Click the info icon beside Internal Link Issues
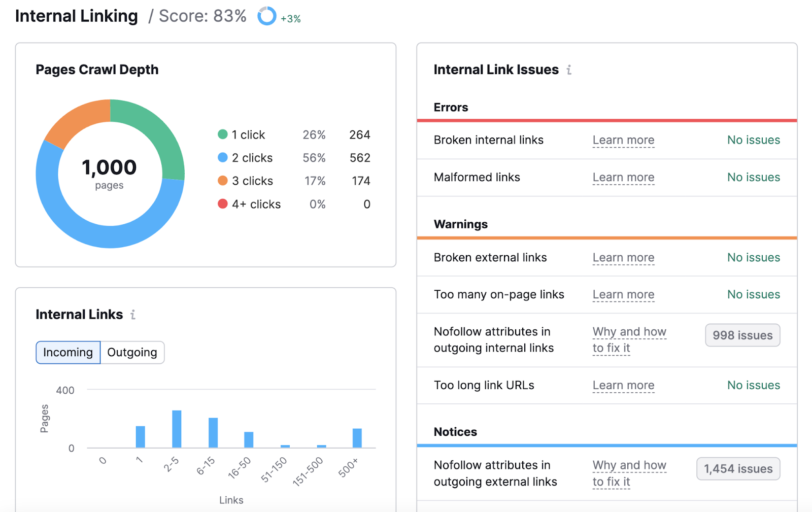Image resolution: width=812 pixels, height=512 pixels. (569, 70)
